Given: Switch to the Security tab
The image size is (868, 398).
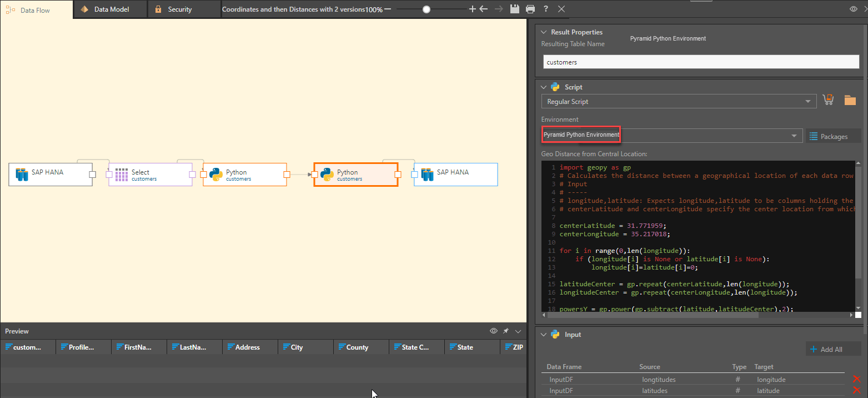Looking at the screenshot, I should (184, 9).
